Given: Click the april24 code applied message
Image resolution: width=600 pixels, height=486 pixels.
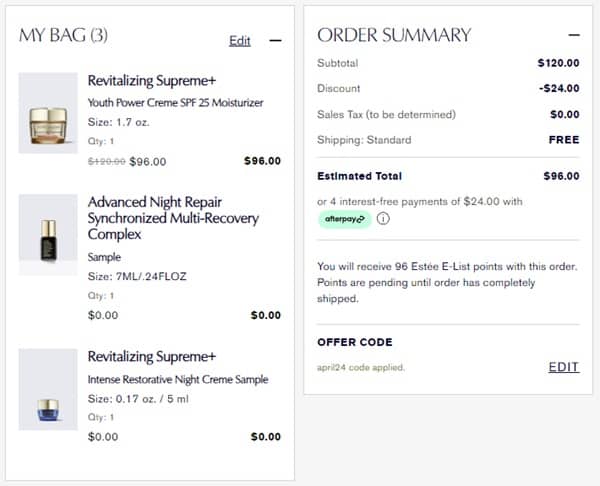Looking at the screenshot, I should pyautogui.click(x=361, y=367).
